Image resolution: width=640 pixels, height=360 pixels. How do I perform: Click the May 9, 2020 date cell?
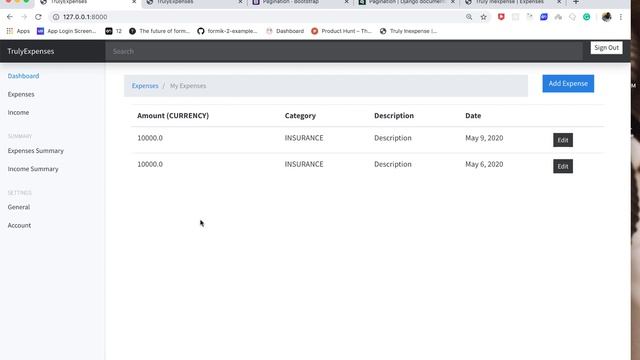484,138
